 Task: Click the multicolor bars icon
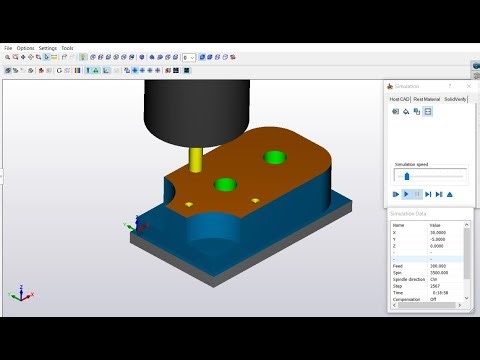[77, 70]
